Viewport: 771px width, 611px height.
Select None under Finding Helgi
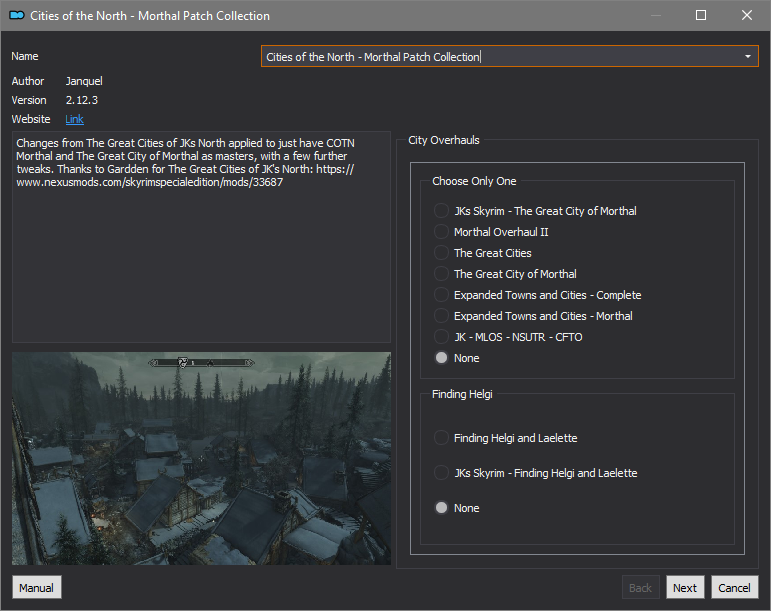point(456,508)
